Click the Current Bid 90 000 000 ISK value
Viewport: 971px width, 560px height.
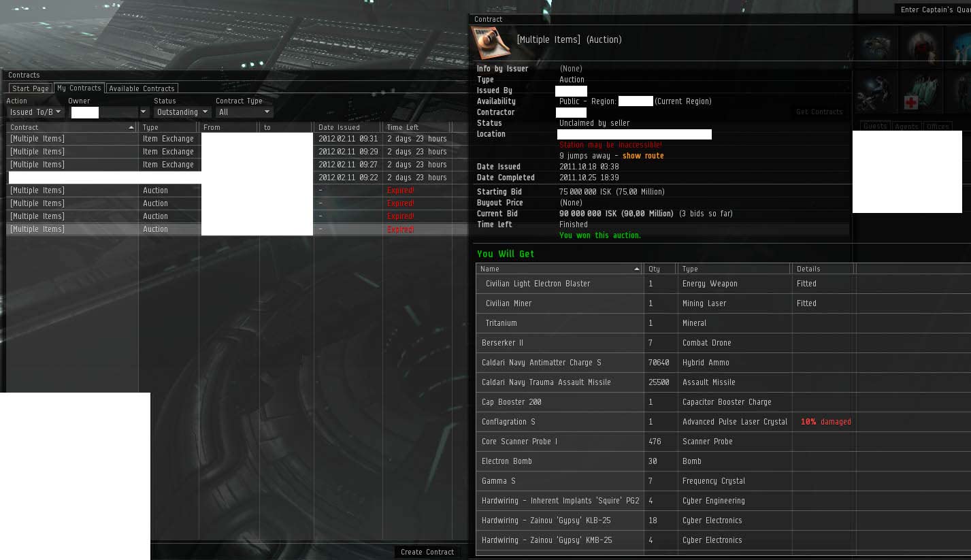point(616,214)
